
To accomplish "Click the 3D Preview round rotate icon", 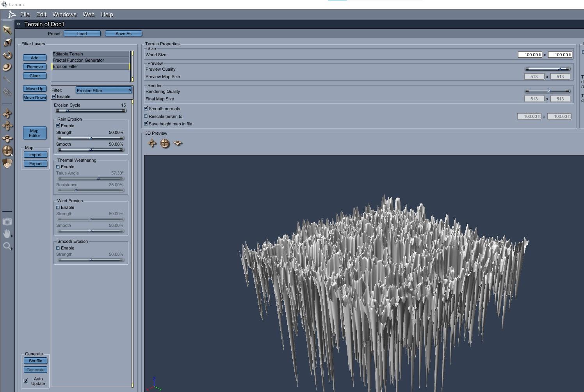I will tap(165, 143).
